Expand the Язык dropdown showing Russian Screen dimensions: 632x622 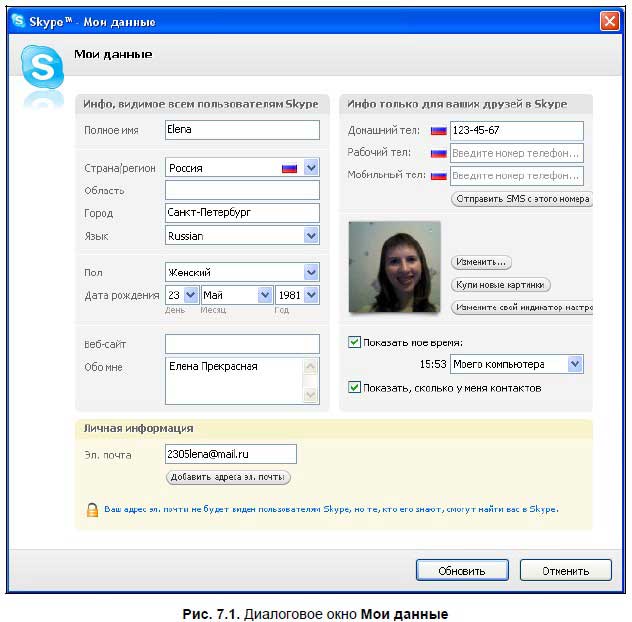(x=311, y=236)
